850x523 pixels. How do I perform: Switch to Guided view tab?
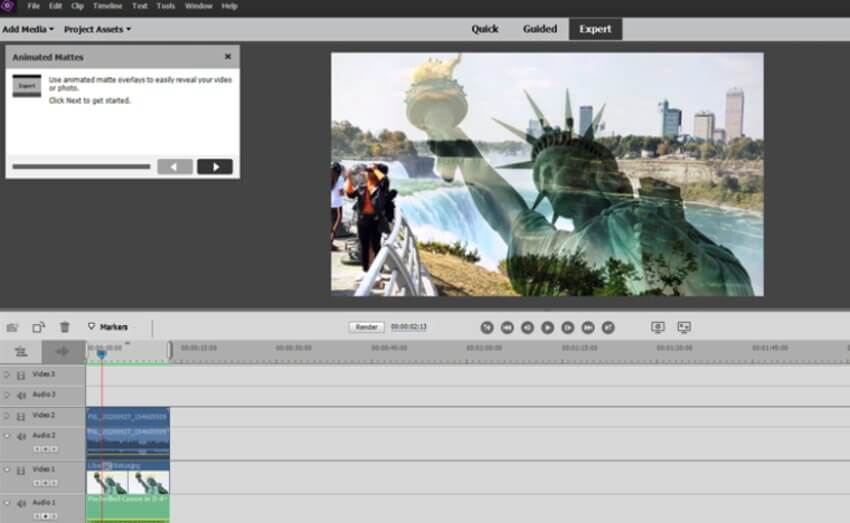539,29
